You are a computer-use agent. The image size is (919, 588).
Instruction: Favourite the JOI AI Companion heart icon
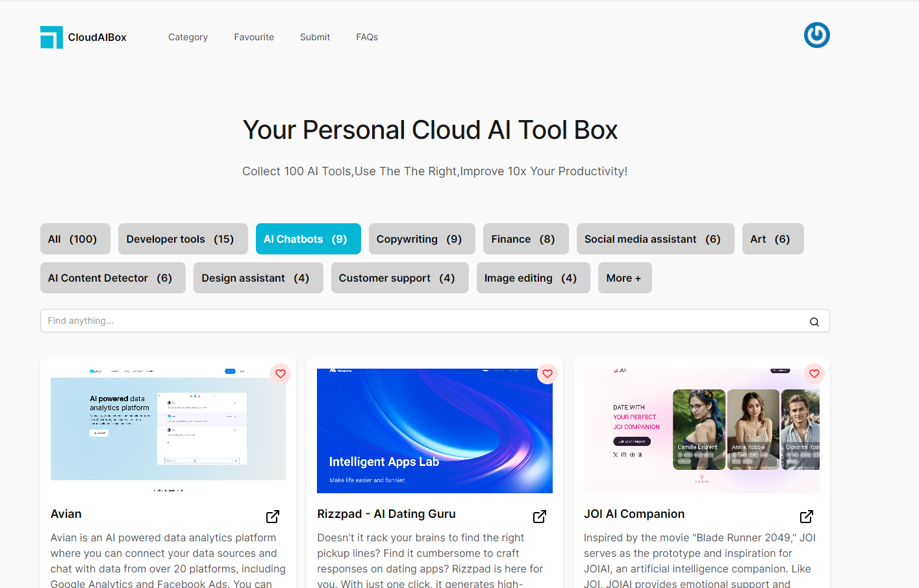point(814,374)
